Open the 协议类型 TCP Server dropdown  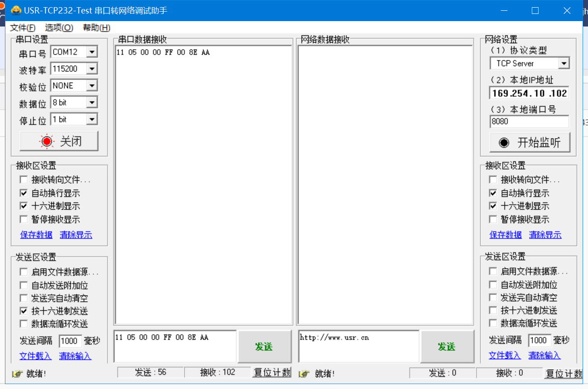(x=564, y=63)
